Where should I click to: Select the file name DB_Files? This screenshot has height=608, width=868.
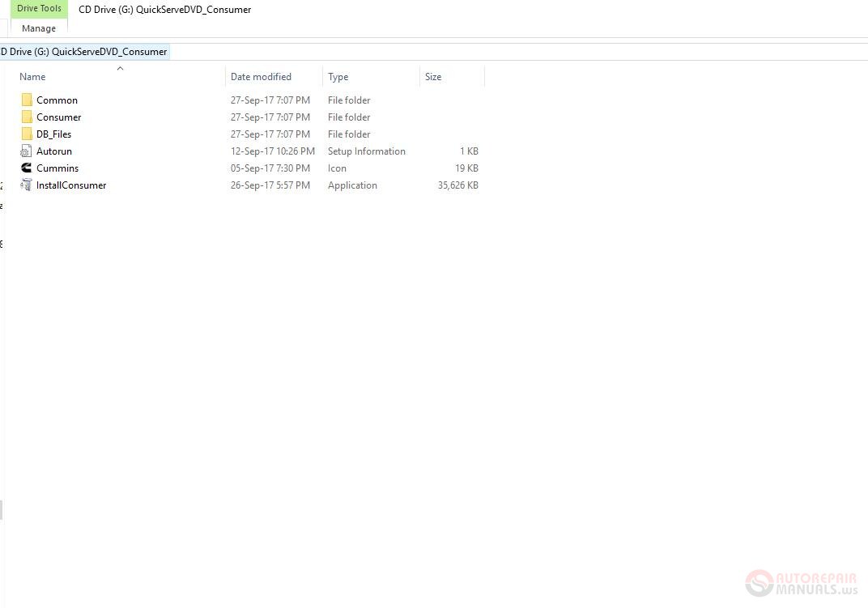click(x=53, y=134)
